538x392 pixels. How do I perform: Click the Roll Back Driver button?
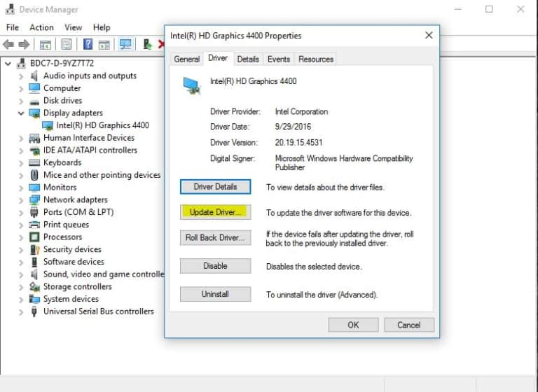point(216,238)
